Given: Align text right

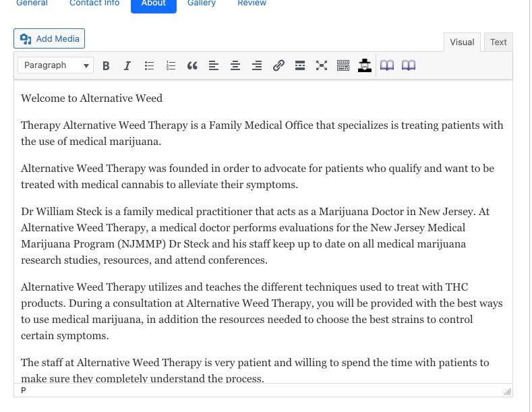Looking at the screenshot, I should point(257,65).
